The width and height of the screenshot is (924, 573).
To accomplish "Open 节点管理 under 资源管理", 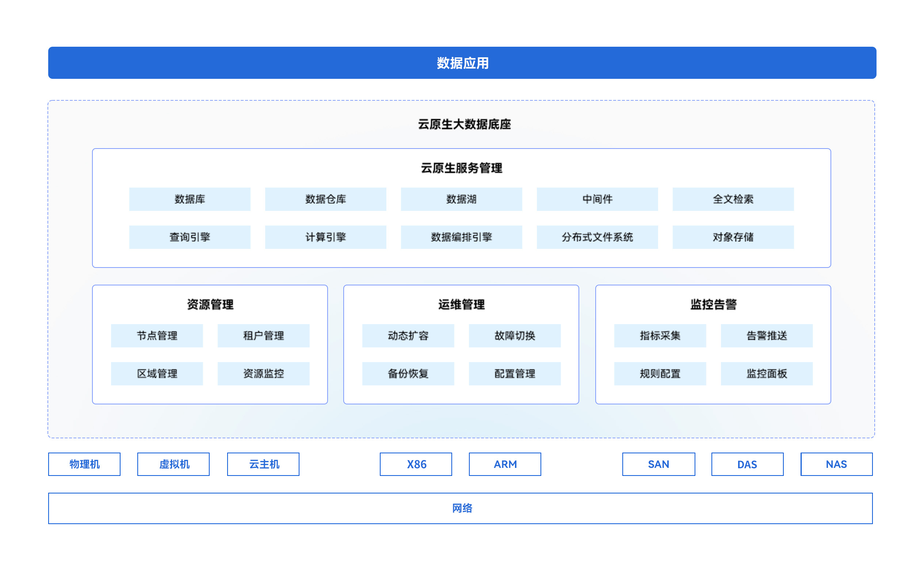I will coord(157,335).
